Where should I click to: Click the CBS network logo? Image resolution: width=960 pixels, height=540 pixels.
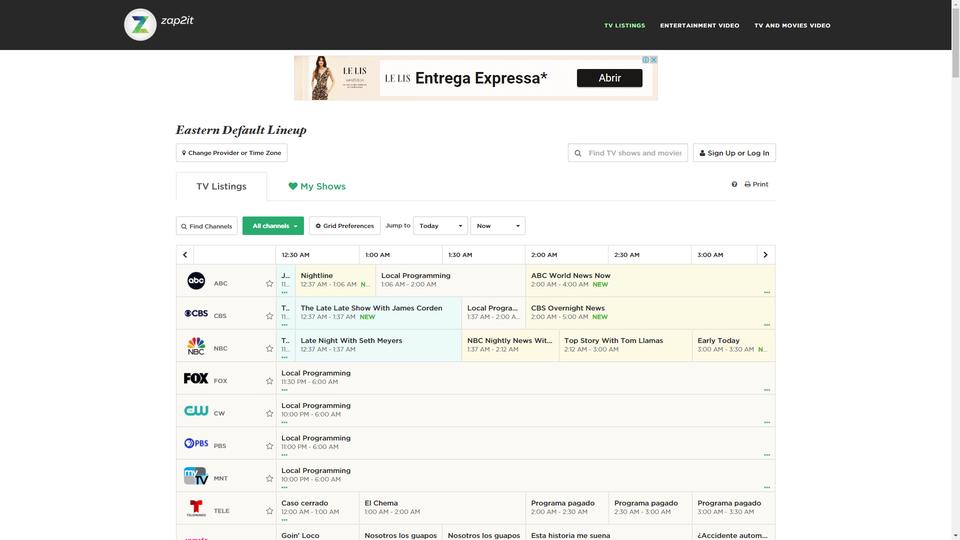[x=196, y=313]
